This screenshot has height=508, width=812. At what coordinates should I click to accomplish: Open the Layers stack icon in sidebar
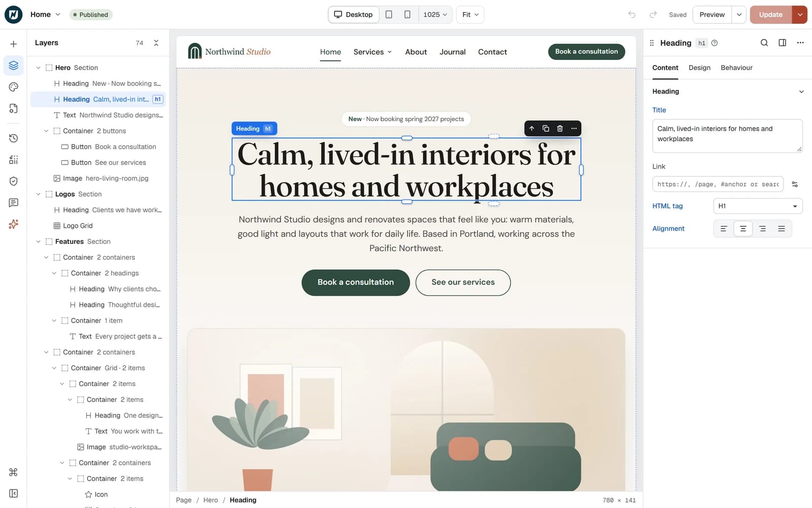pyautogui.click(x=14, y=66)
